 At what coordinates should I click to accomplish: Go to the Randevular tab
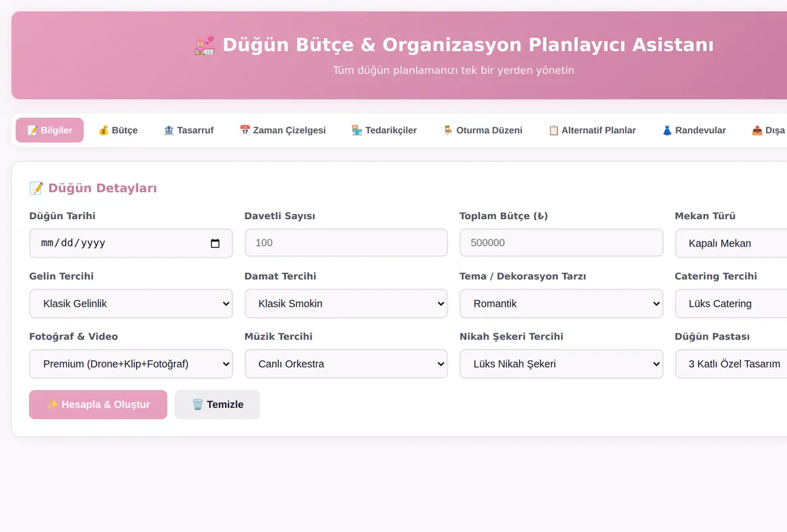[694, 130]
